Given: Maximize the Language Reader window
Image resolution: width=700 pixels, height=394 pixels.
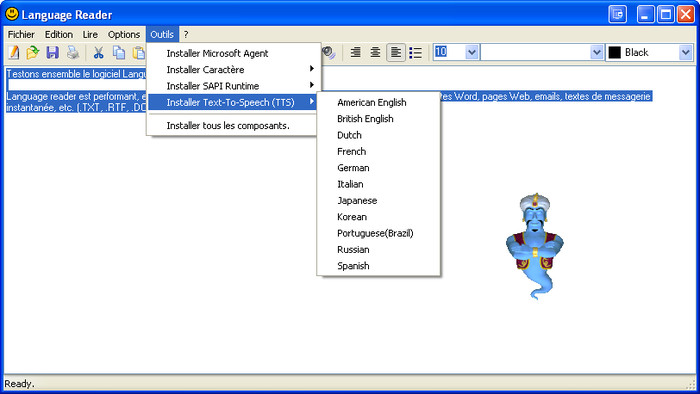Looking at the screenshot, I should (x=665, y=14).
